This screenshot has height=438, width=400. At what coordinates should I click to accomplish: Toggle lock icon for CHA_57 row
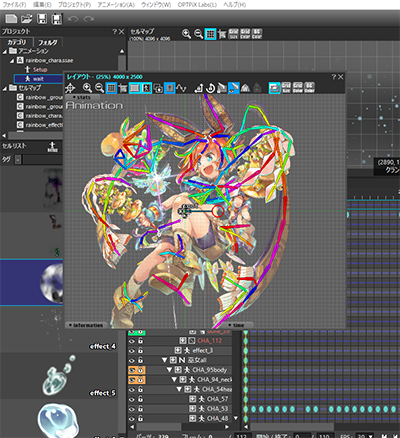[141, 399]
